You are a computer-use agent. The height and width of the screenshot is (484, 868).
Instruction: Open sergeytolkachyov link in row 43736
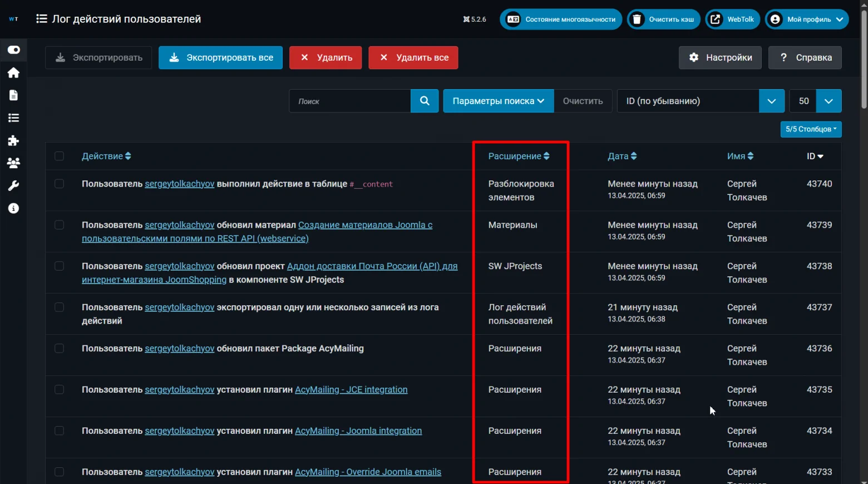point(179,349)
